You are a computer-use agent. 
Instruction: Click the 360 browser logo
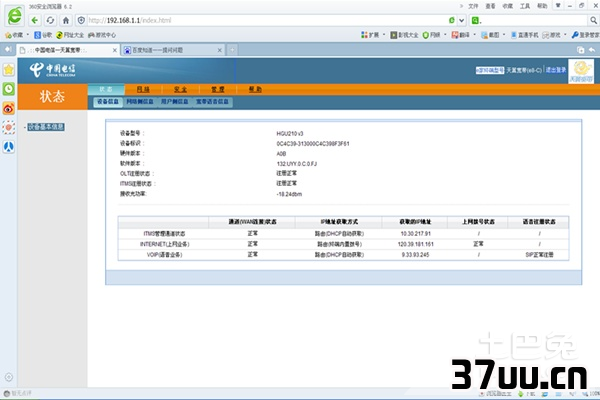tap(15, 15)
